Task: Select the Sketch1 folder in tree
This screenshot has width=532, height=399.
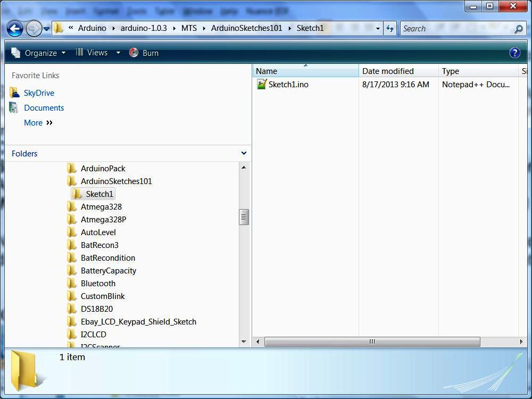Action: coord(99,194)
